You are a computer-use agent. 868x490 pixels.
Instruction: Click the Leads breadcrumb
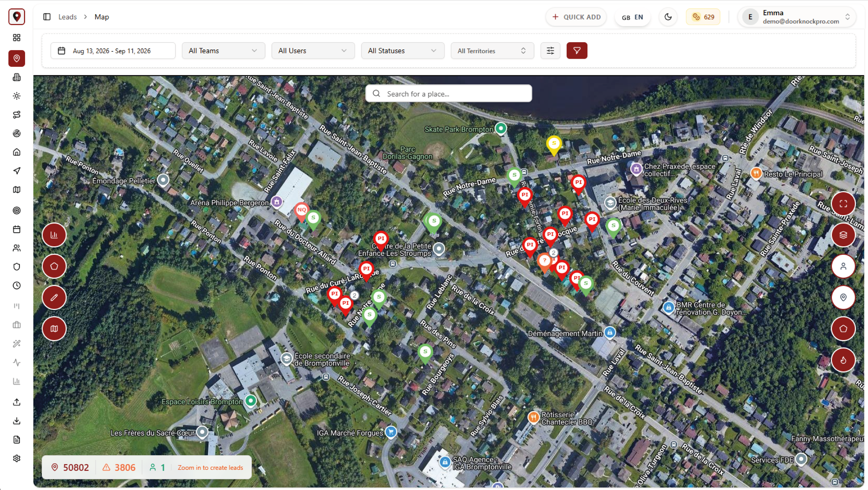67,17
